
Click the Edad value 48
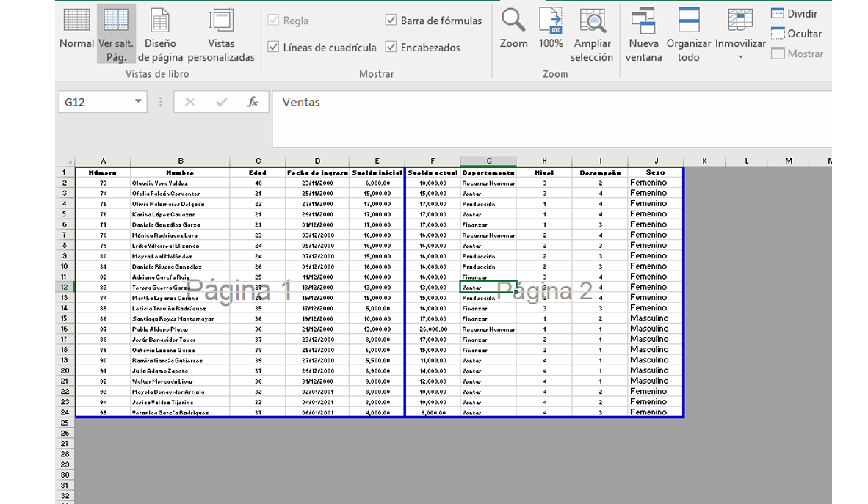coord(258,183)
